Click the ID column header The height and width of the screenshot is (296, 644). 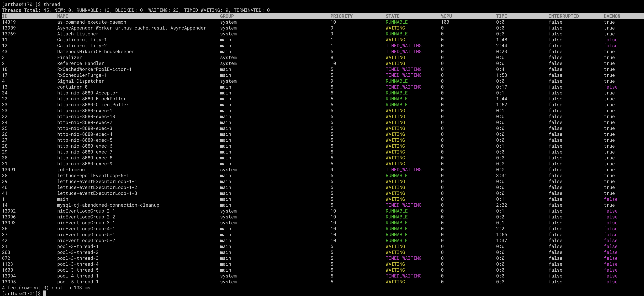pos(5,16)
